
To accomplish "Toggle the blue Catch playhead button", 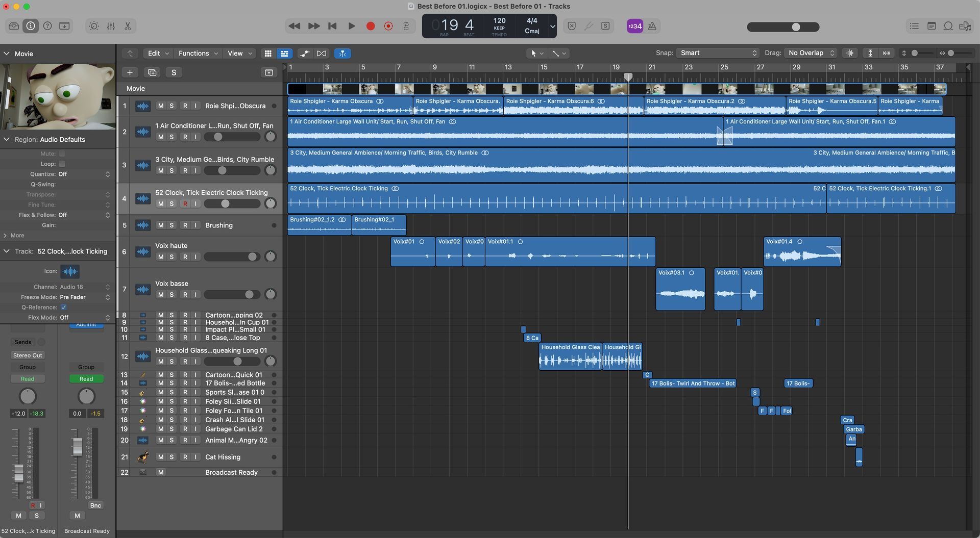I will click(342, 53).
